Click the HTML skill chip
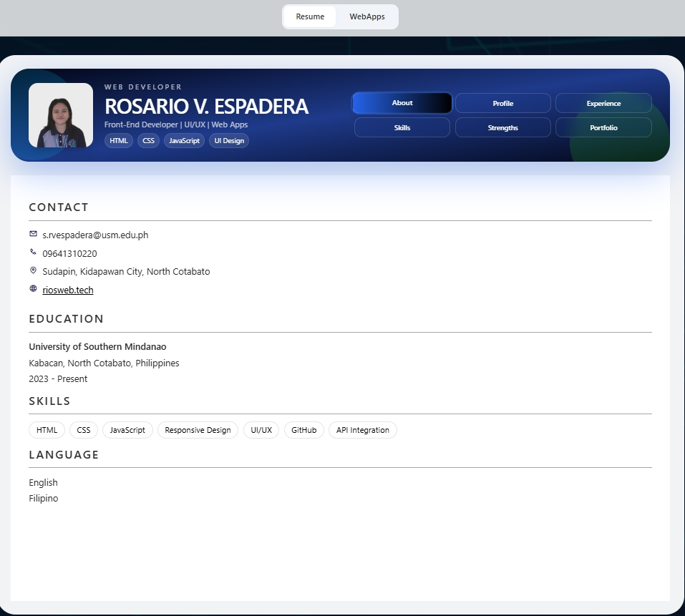The image size is (685, 616). point(47,430)
